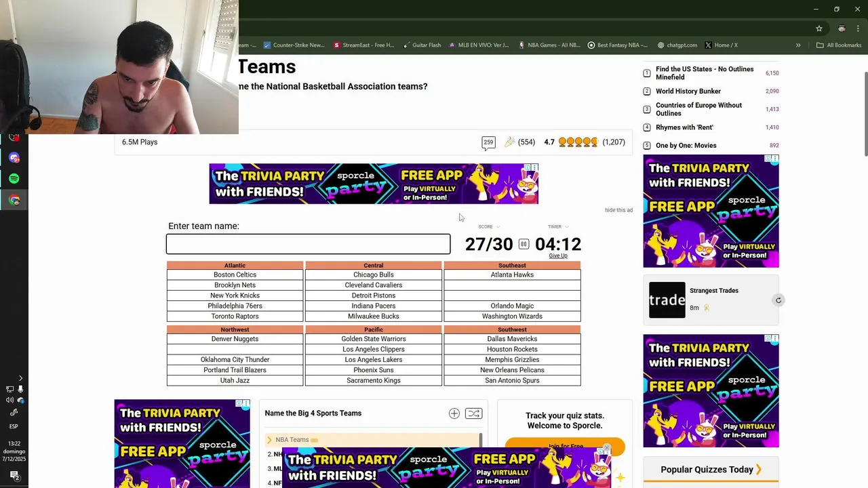Open Rhymes with 'Rent' quiz link
The height and width of the screenshot is (488, 868).
point(684,127)
